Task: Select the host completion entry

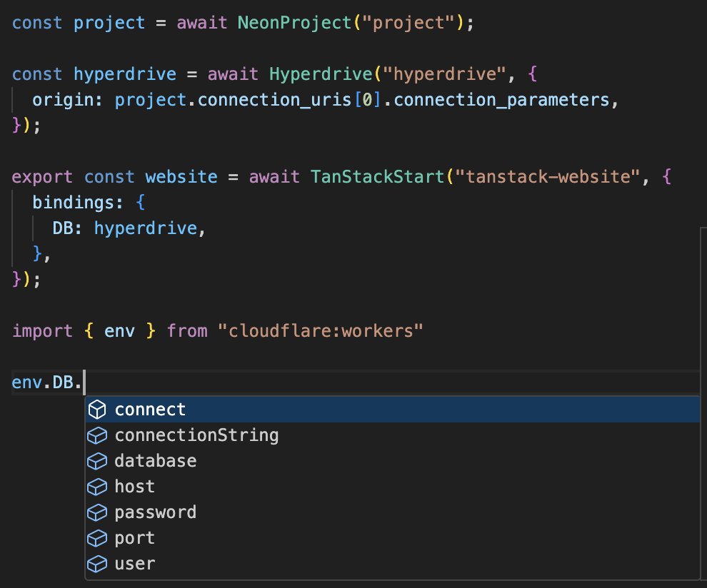Action: (x=392, y=487)
